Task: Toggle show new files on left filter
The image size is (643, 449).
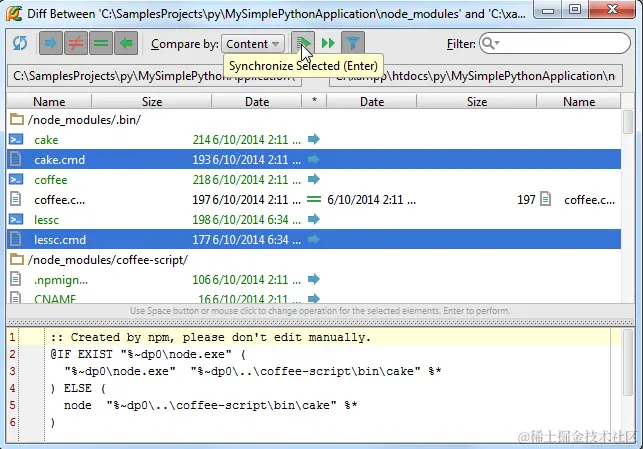Action: (x=51, y=43)
